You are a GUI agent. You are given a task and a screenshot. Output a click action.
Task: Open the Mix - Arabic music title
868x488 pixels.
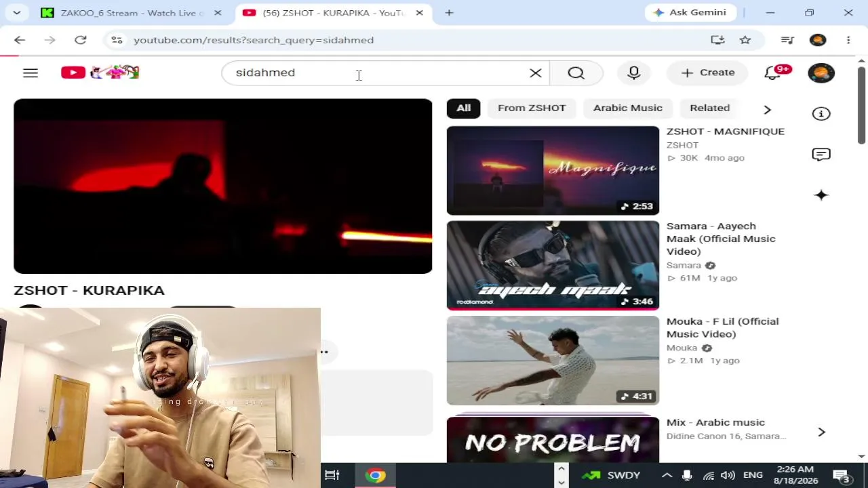(715, 422)
